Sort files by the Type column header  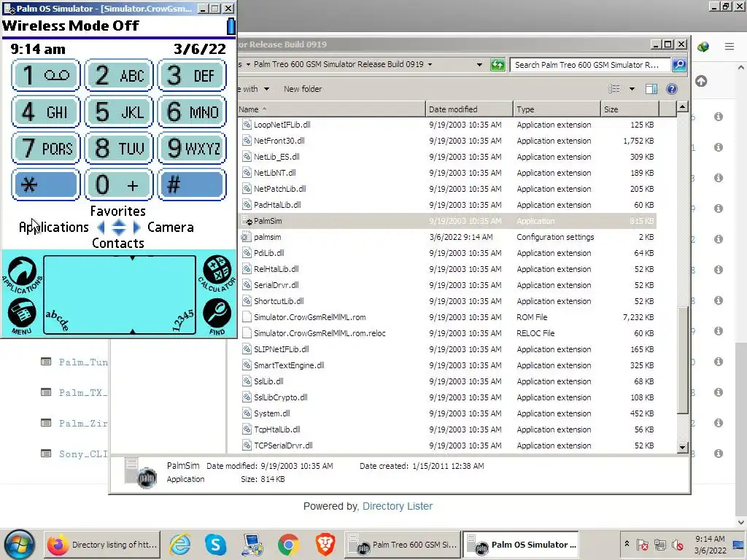[x=557, y=109]
